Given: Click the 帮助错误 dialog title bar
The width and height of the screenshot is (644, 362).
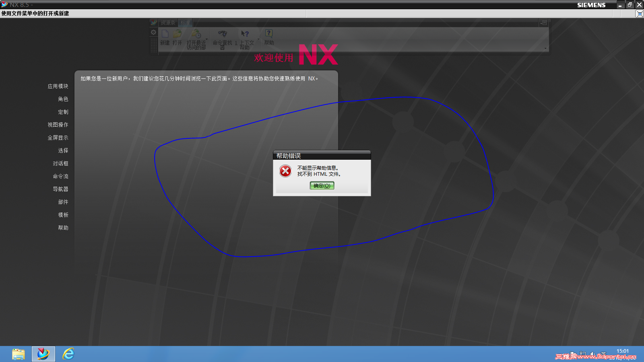Looking at the screenshot, I should (x=322, y=156).
